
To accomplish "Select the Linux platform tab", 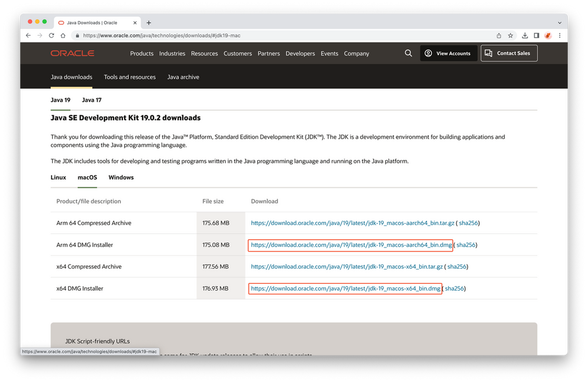I will click(58, 177).
